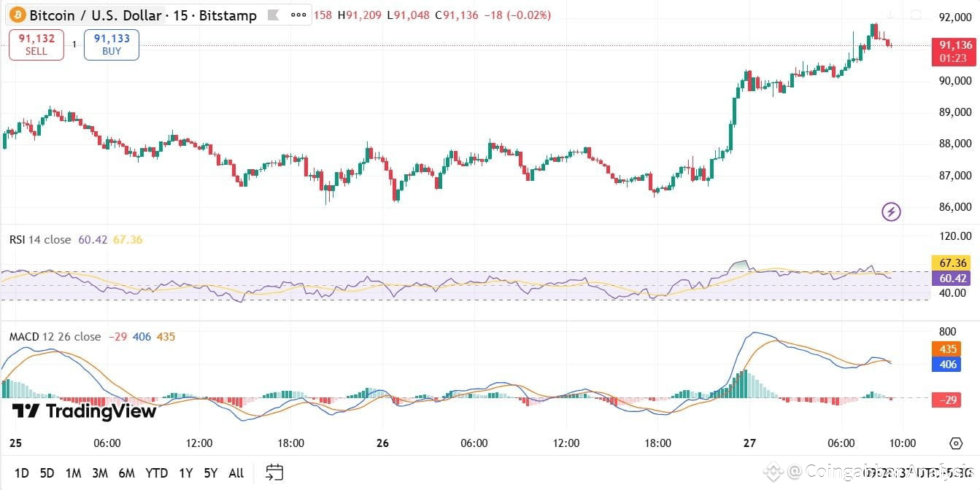Screen dimensions: 980x490
Task: Open the go-to-date calendar icon
Action: point(275,472)
